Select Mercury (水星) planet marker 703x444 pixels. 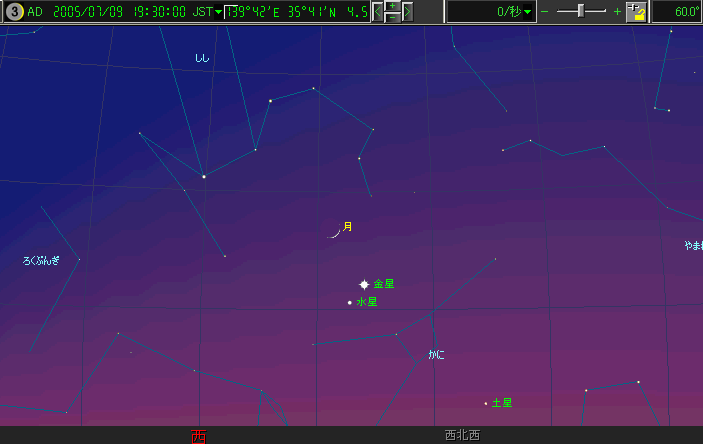pyautogui.click(x=349, y=302)
